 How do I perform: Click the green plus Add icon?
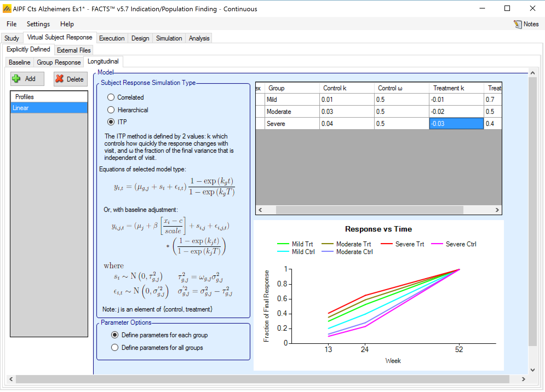tap(16, 79)
